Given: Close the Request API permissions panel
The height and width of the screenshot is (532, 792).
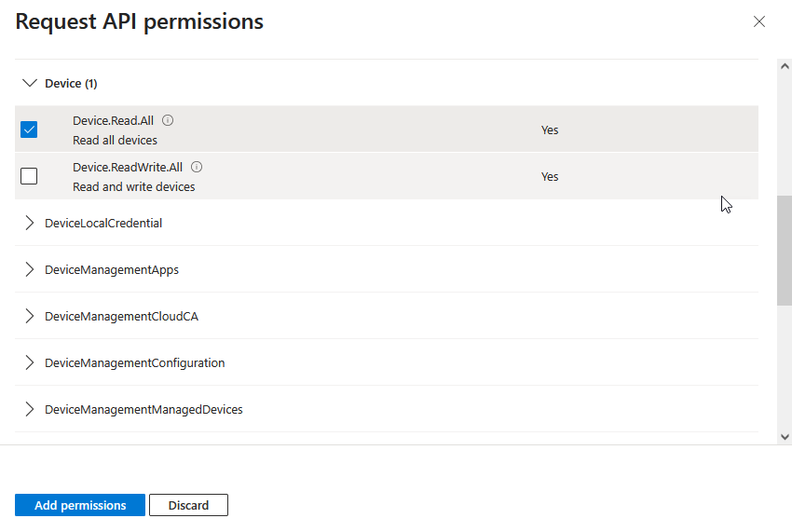Looking at the screenshot, I should tap(759, 21).
